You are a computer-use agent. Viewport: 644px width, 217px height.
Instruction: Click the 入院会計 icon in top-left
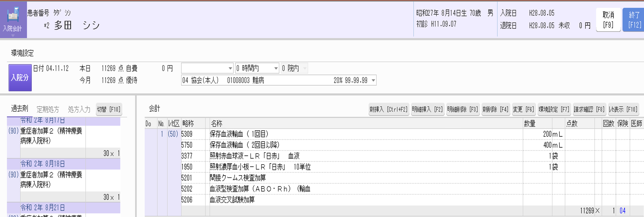pyautogui.click(x=13, y=20)
